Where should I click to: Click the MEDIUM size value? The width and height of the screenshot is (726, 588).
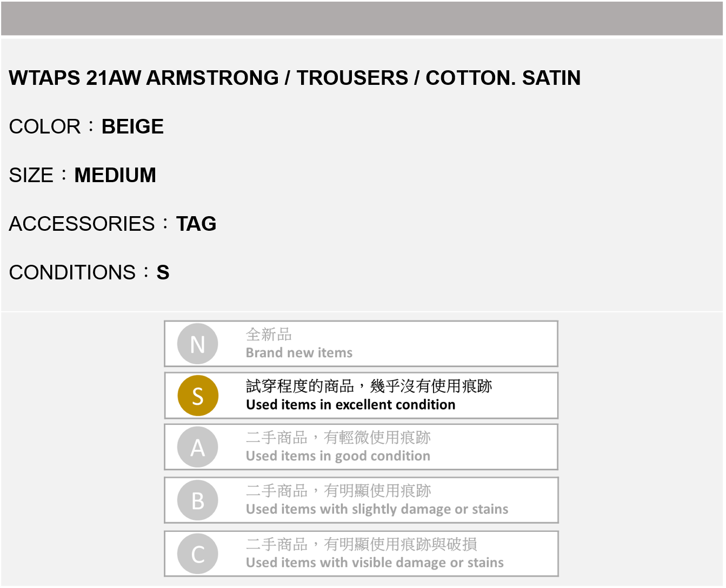coord(115,175)
